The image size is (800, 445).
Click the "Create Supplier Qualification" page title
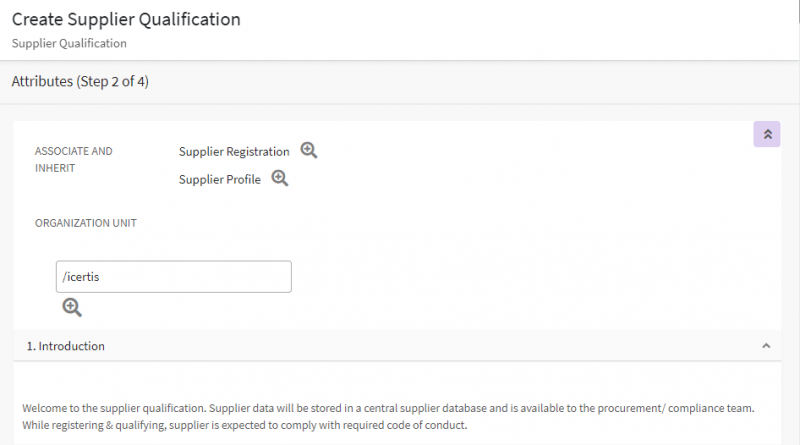tap(126, 20)
